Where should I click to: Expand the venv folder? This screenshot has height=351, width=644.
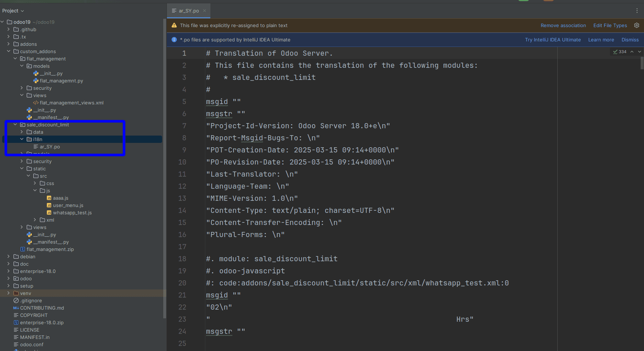[8, 293]
